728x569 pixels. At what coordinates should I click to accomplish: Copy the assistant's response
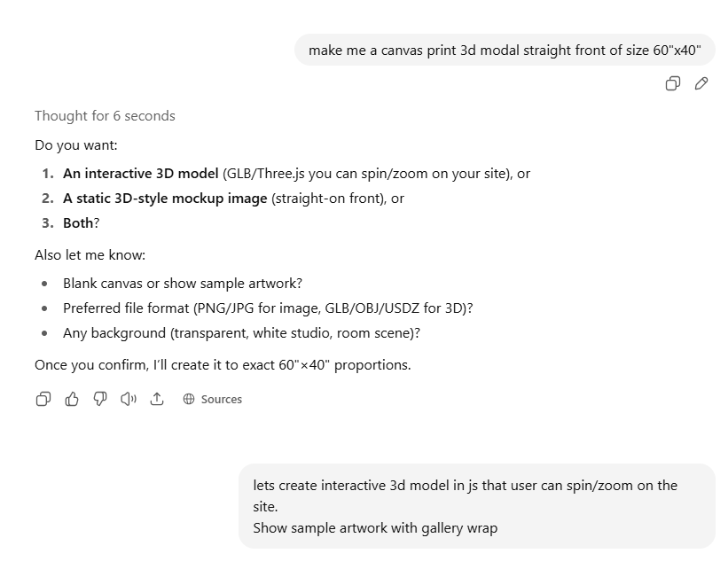point(43,400)
